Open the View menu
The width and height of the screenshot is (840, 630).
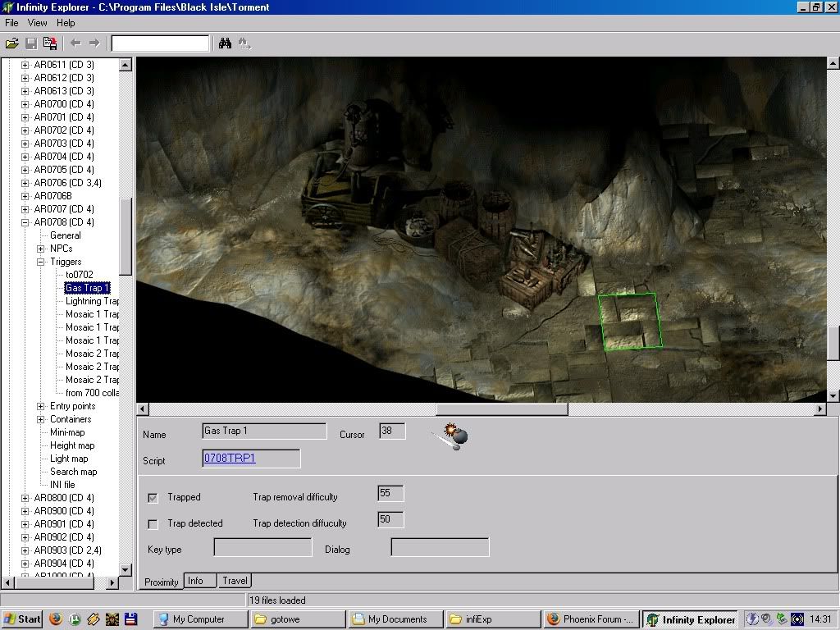pyautogui.click(x=38, y=22)
